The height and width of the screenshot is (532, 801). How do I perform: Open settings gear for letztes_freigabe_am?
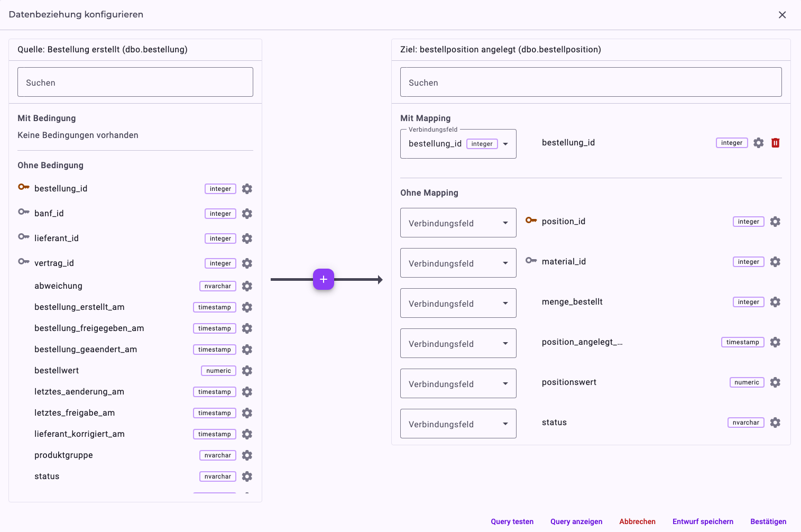click(x=247, y=413)
